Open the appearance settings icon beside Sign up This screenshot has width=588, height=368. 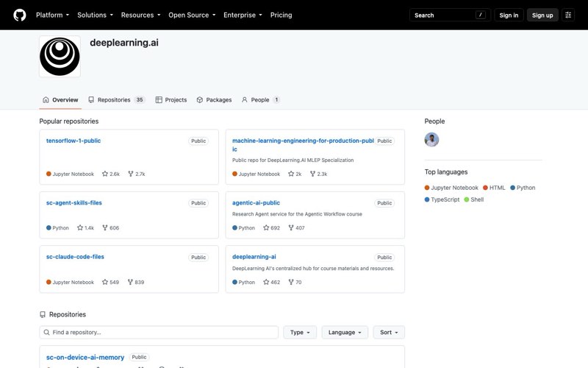(567, 15)
